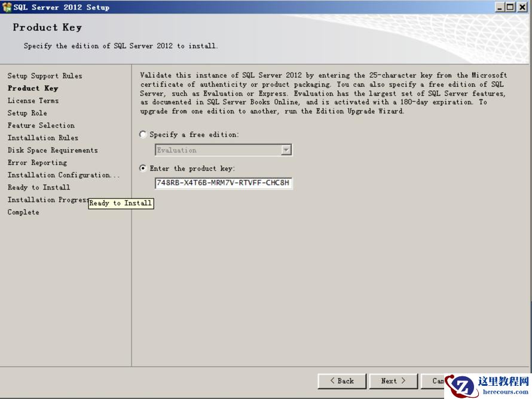Maximize the SQL Server 2012 Setup window

tap(510, 7)
